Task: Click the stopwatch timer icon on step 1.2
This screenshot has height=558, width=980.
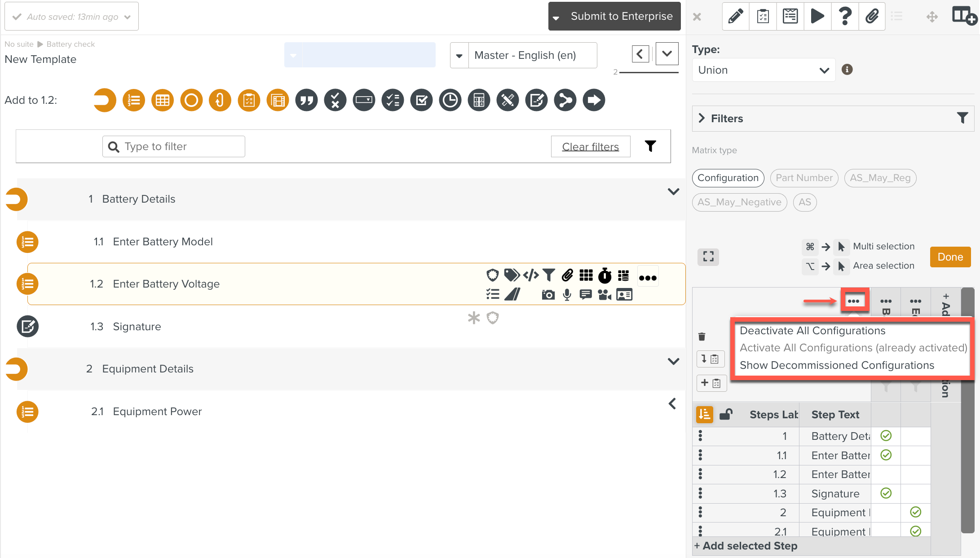Action: (605, 275)
